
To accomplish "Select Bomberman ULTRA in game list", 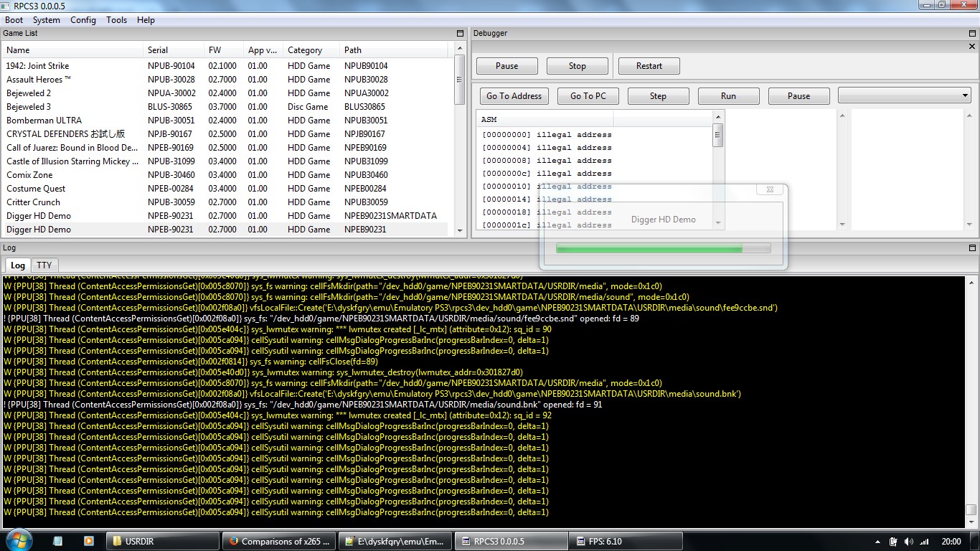I will point(44,121).
